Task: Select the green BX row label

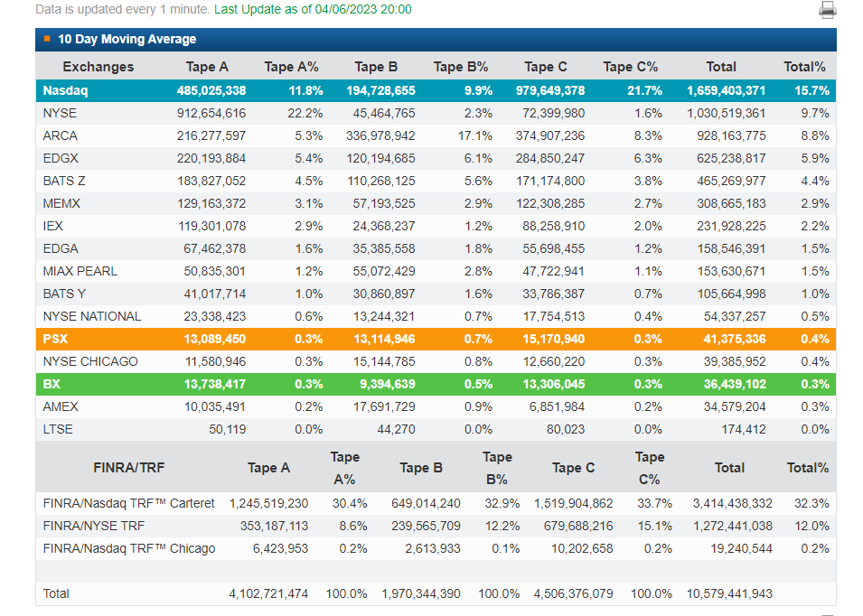Action: (x=52, y=384)
